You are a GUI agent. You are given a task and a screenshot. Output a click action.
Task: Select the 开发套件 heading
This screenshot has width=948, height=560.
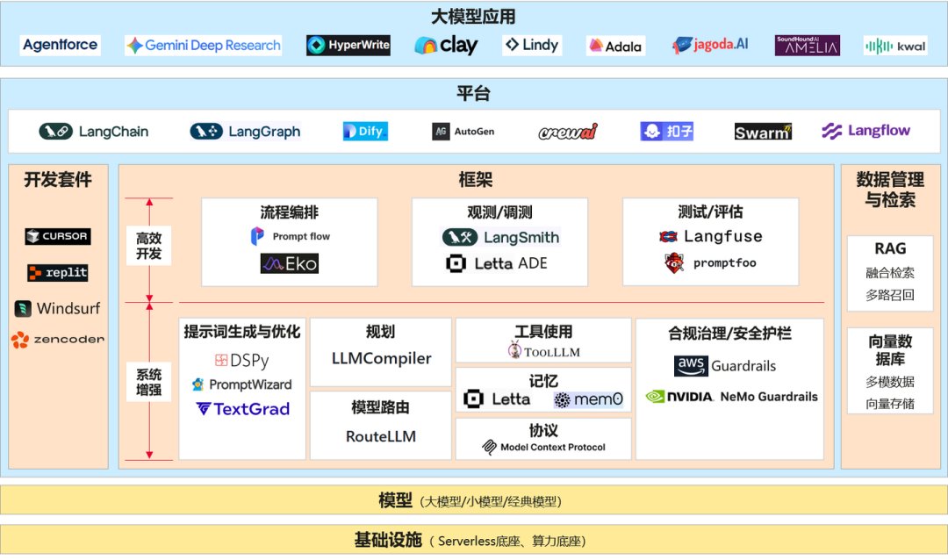(x=58, y=180)
